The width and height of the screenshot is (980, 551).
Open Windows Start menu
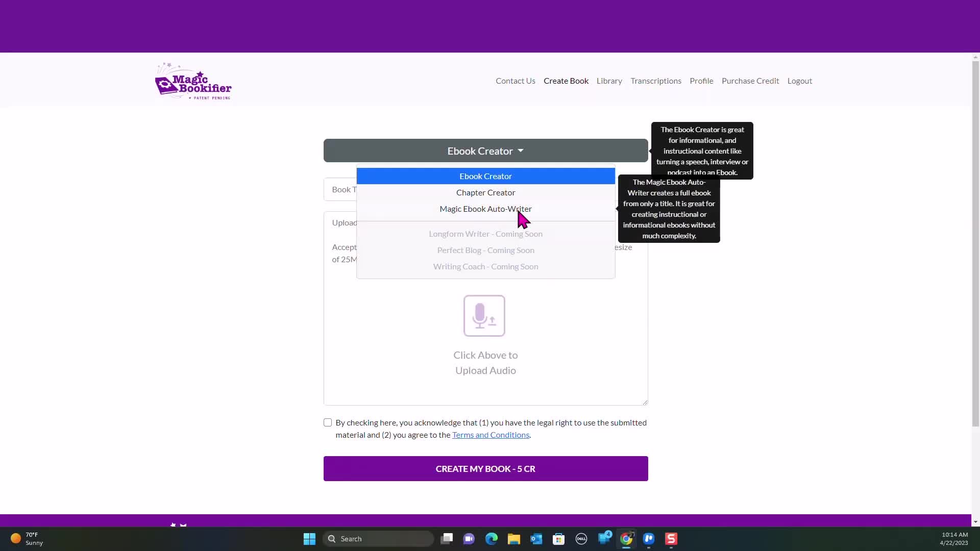pos(309,539)
